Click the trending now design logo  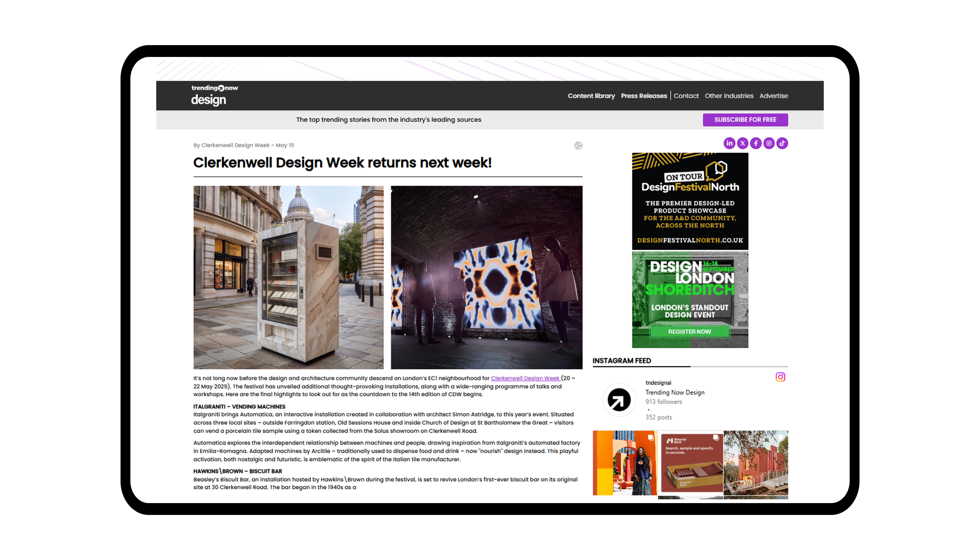pos(215,95)
